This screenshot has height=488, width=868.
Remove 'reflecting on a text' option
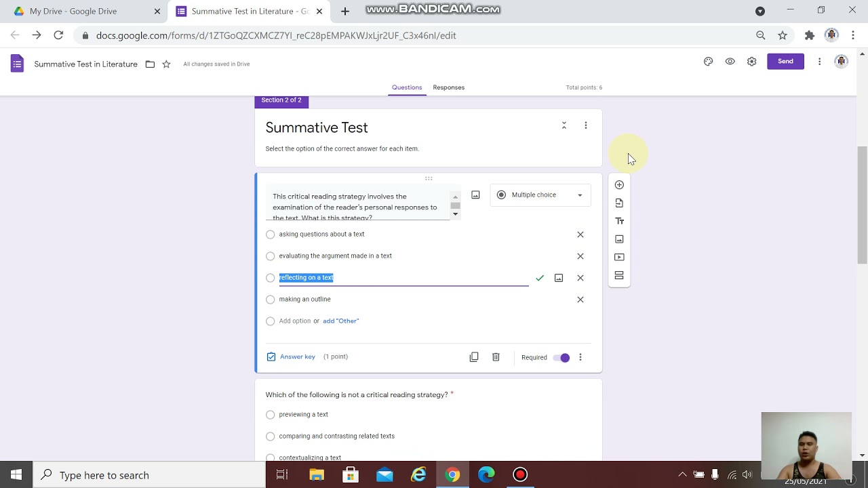(580, 278)
